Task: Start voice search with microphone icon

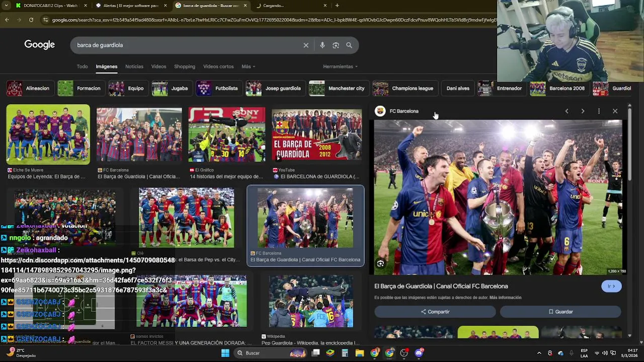Action: point(323,45)
